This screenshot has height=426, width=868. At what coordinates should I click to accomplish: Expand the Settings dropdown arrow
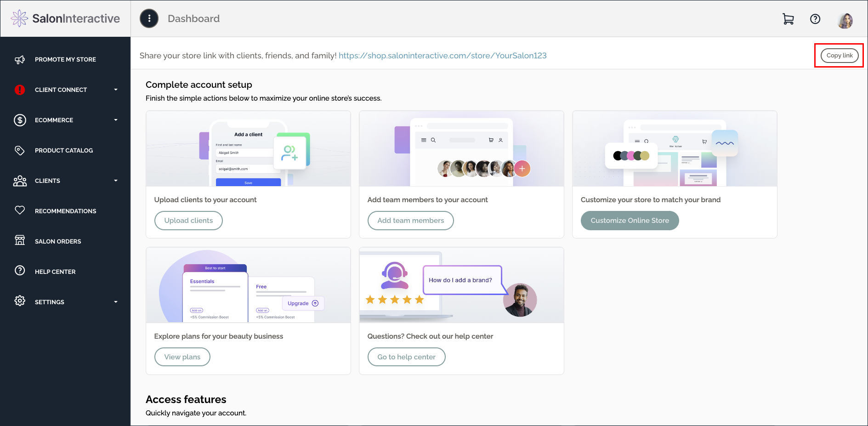(116, 302)
